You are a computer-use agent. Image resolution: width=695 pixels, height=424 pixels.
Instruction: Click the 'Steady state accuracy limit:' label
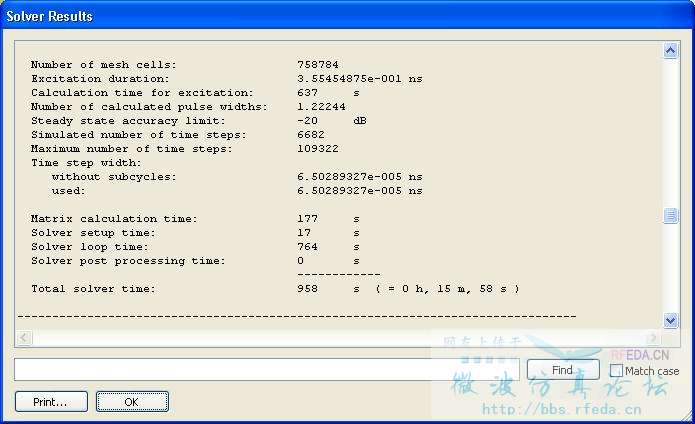(x=128, y=121)
